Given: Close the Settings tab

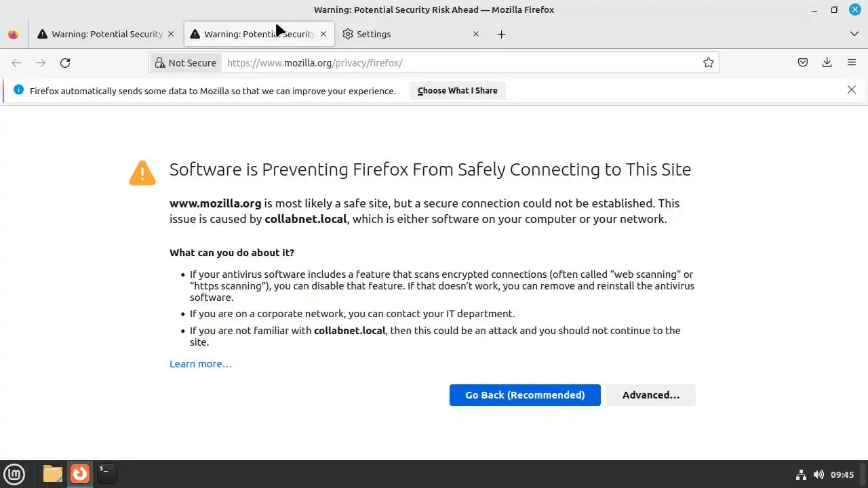Looking at the screenshot, I should (x=476, y=34).
